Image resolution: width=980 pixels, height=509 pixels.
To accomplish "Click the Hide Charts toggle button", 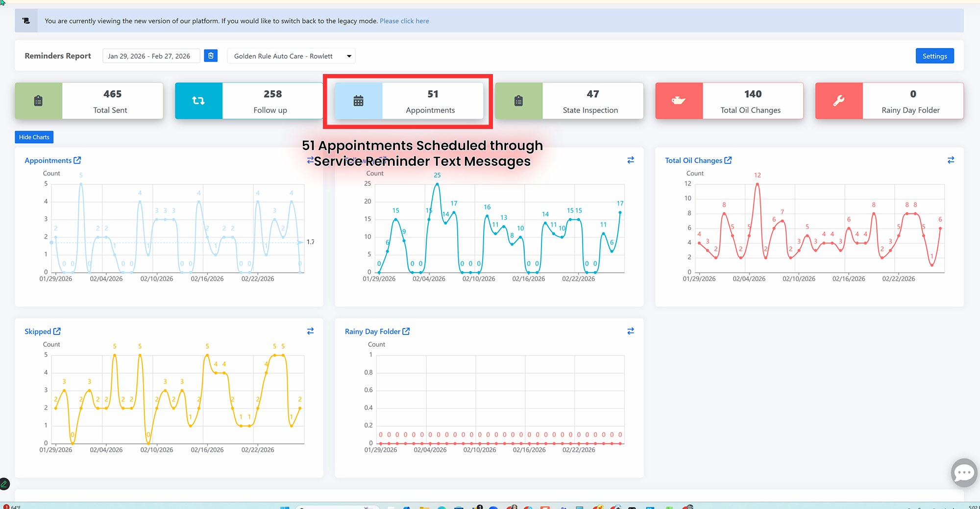I will pos(34,137).
